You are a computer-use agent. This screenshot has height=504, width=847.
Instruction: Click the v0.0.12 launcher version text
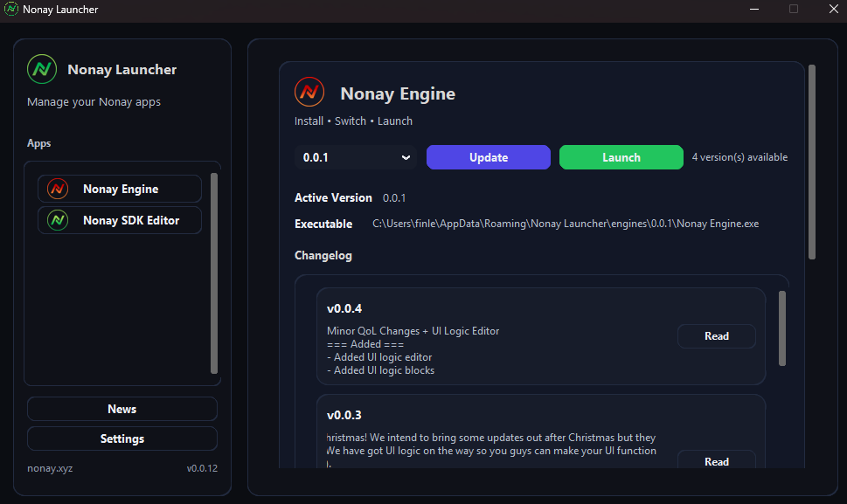pos(202,468)
